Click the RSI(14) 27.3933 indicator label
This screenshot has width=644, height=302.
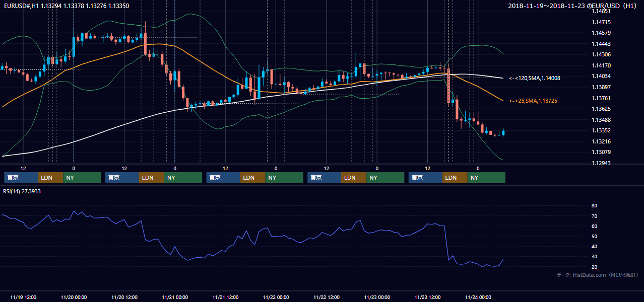coord(22,191)
